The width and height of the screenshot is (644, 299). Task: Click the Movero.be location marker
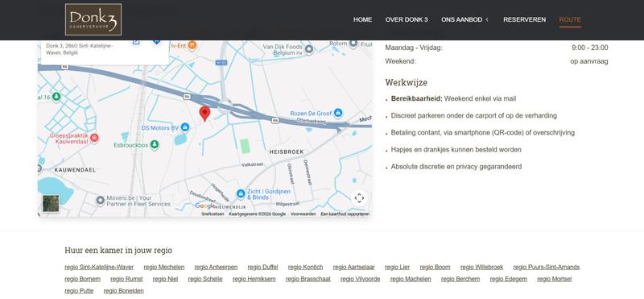coord(100,201)
